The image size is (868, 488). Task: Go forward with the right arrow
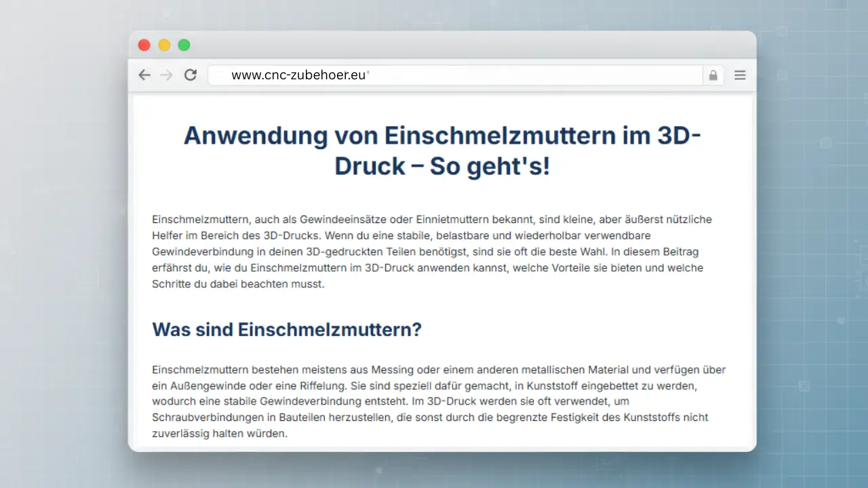[x=166, y=75]
